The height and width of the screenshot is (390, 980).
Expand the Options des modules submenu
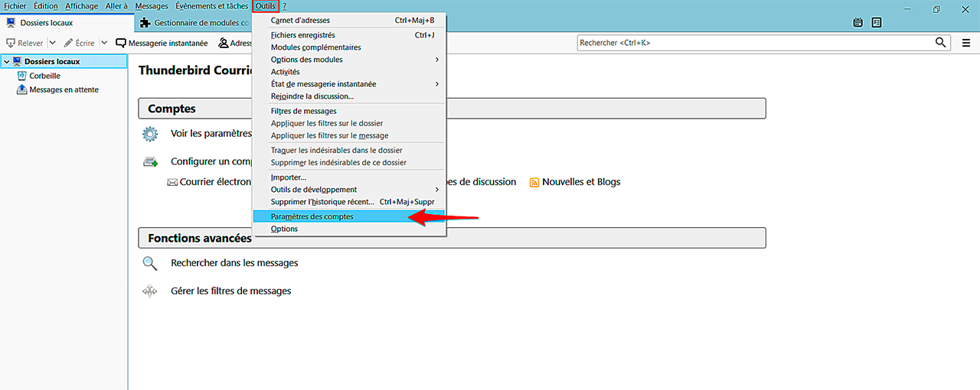pos(437,60)
